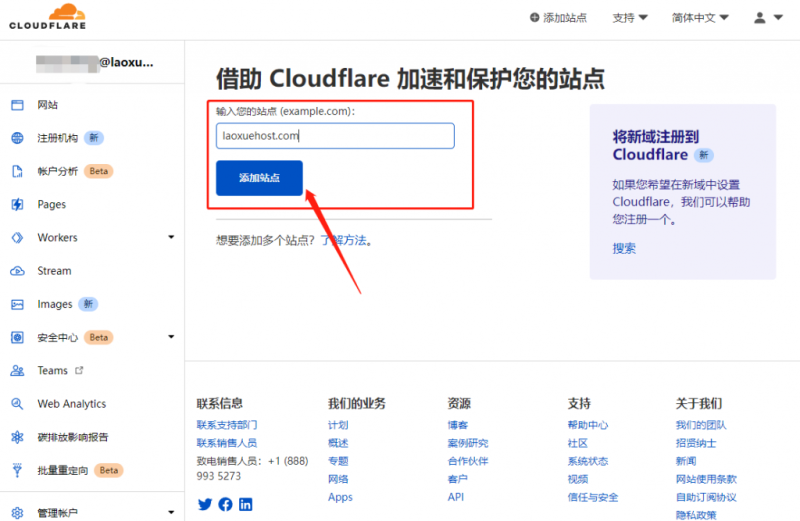The height and width of the screenshot is (521, 800).
Task: Click the Teams people icon
Action: 17,370
